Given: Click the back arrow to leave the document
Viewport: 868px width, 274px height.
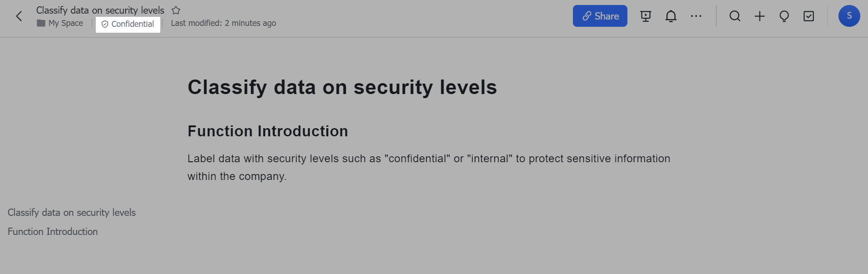Looking at the screenshot, I should pos(18,16).
